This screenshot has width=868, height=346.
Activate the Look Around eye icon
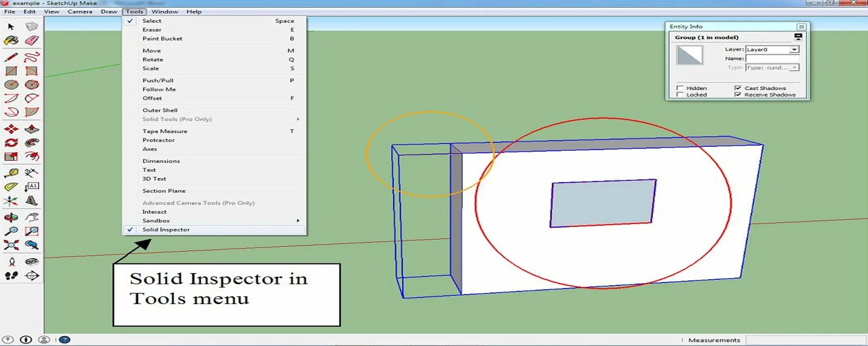(32, 262)
